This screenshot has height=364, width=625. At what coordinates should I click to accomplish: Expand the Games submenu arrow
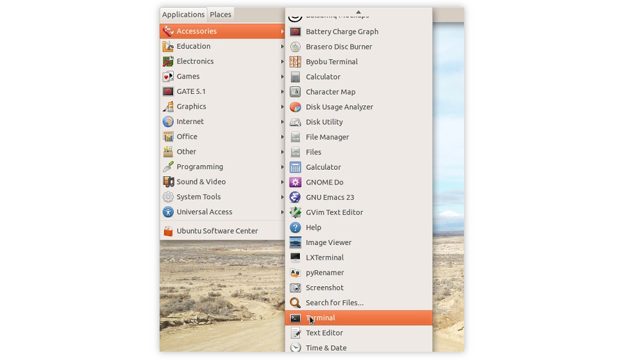coord(282,77)
